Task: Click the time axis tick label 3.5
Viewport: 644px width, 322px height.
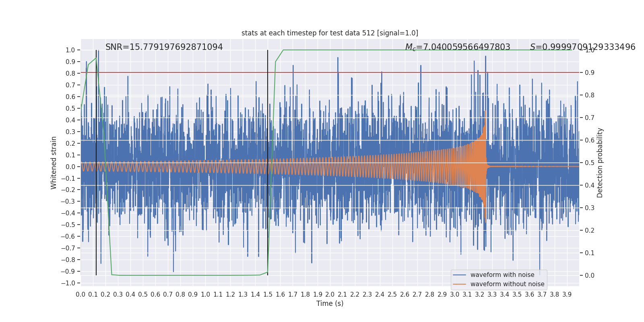Action: [x=517, y=295]
